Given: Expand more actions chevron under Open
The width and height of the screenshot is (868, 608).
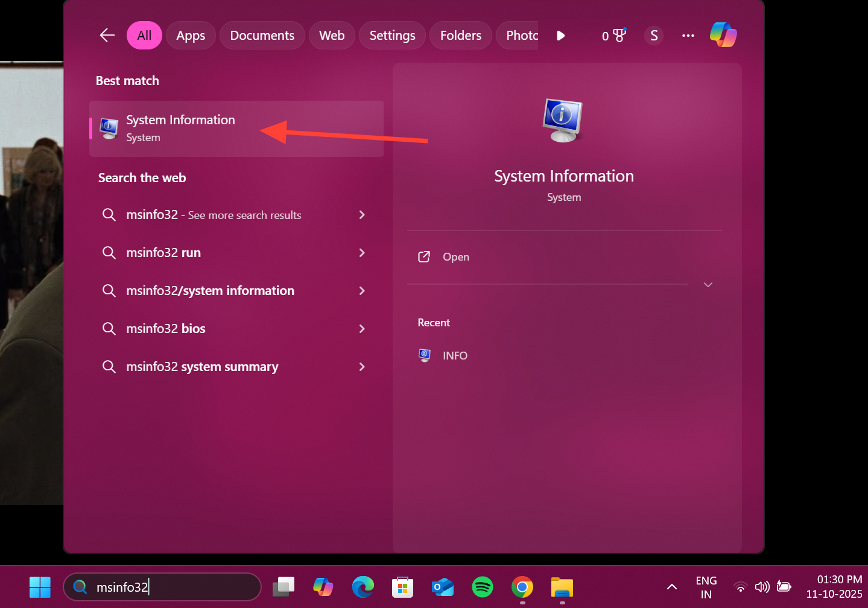Looking at the screenshot, I should 708,285.
